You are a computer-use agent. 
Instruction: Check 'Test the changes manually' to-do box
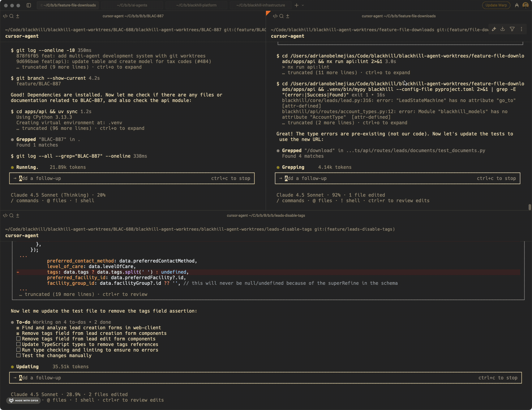tap(18, 355)
